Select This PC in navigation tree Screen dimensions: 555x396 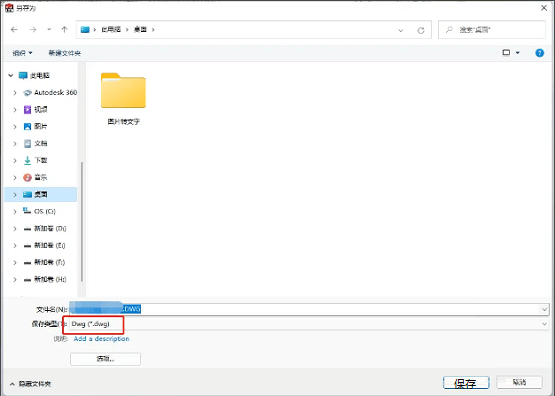coord(34,75)
